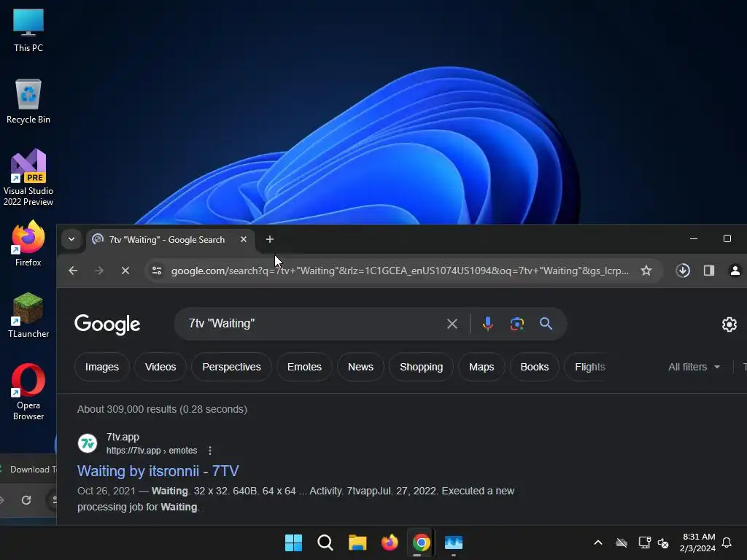Switch to Chrome in taskbar

click(421, 542)
